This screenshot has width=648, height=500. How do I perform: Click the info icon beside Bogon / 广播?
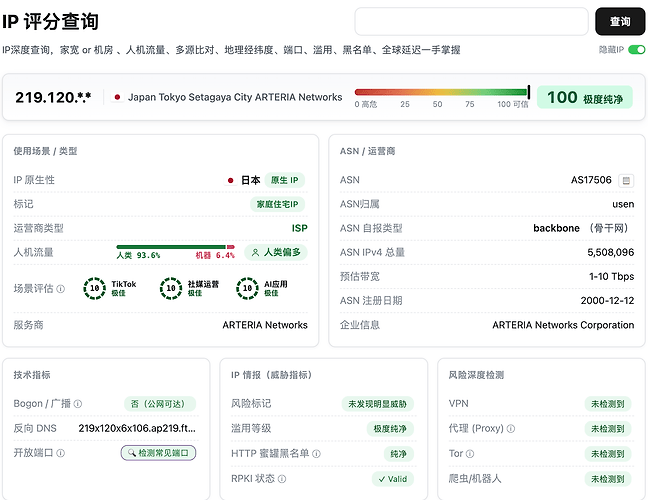[x=78, y=404]
